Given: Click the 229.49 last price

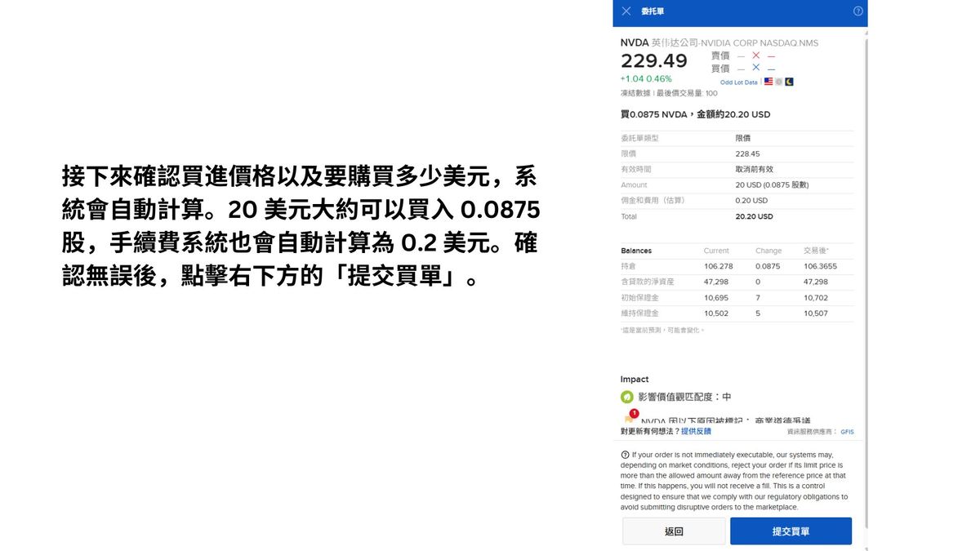Looking at the screenshot, I should click(654, 61).
